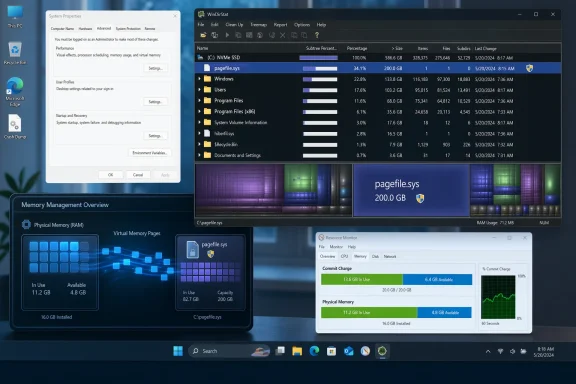
Task: Open Outlook from the taskbar
Action: [348, 351]
